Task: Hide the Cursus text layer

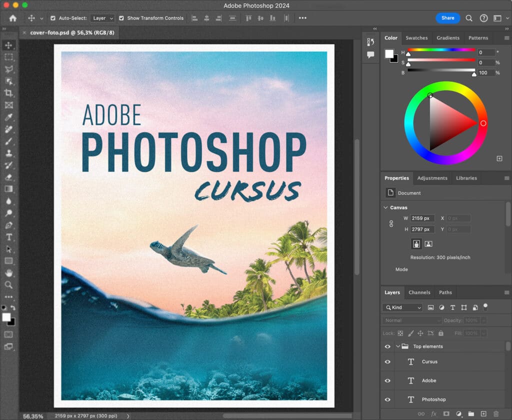Action: click(x=387, y=362)
